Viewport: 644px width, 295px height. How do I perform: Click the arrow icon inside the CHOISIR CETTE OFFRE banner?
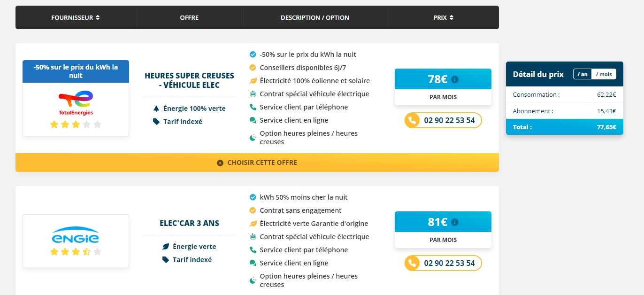219,163
